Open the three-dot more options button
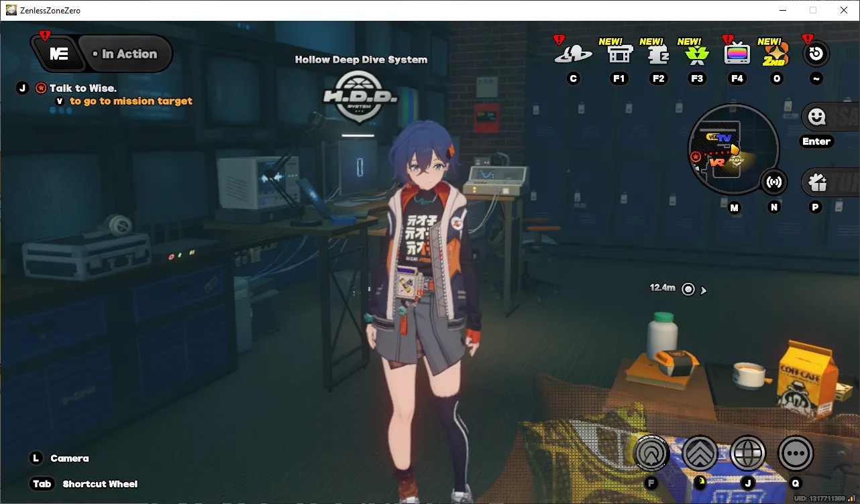 [796, 454]
